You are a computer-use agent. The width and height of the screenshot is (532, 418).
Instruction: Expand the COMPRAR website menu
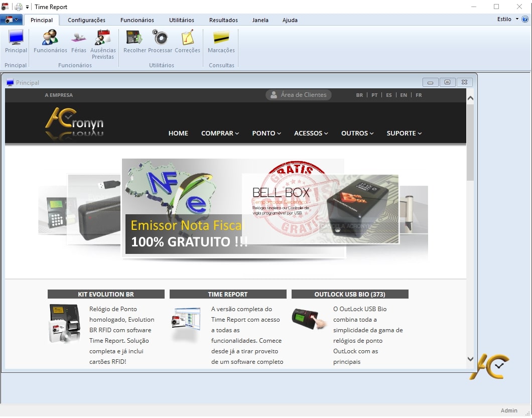pos(220,133)
